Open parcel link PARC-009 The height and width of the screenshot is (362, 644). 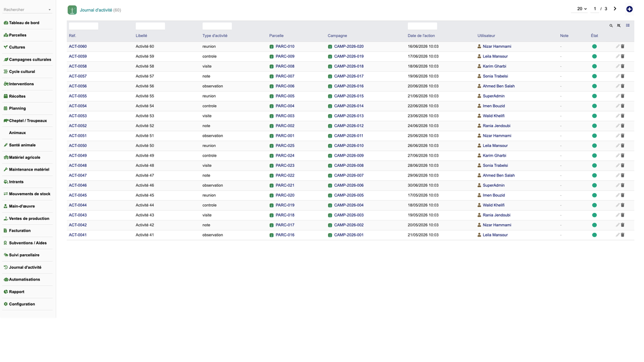point(285,56)
